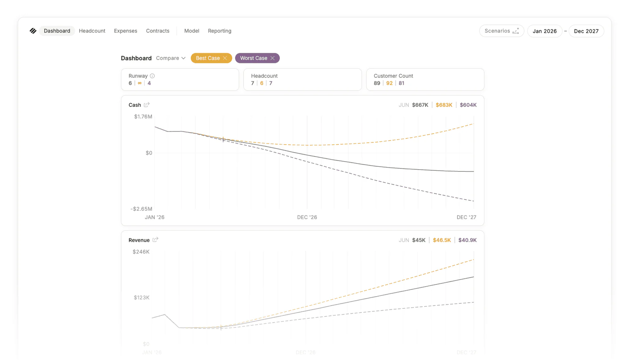Image resolution: width=629 pixels, height=364 pixels.
Task: Remove the Best Case scenario tag
Action: (225, 58)
